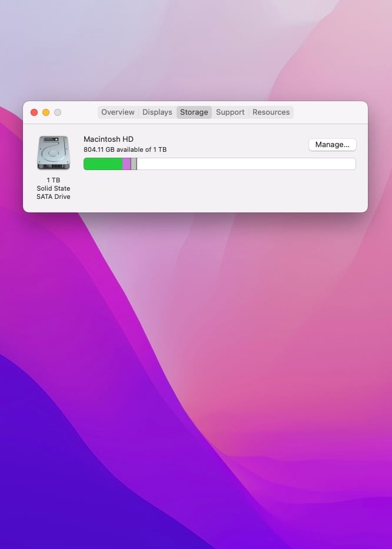
Task: Click the Macintosh HD drive icon
Action: coord(53,152)
